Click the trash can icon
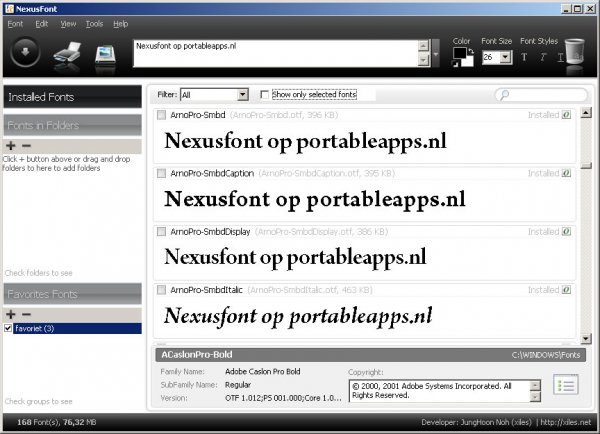The height and width of the screenshot is (434, 600). pos(575,54)
